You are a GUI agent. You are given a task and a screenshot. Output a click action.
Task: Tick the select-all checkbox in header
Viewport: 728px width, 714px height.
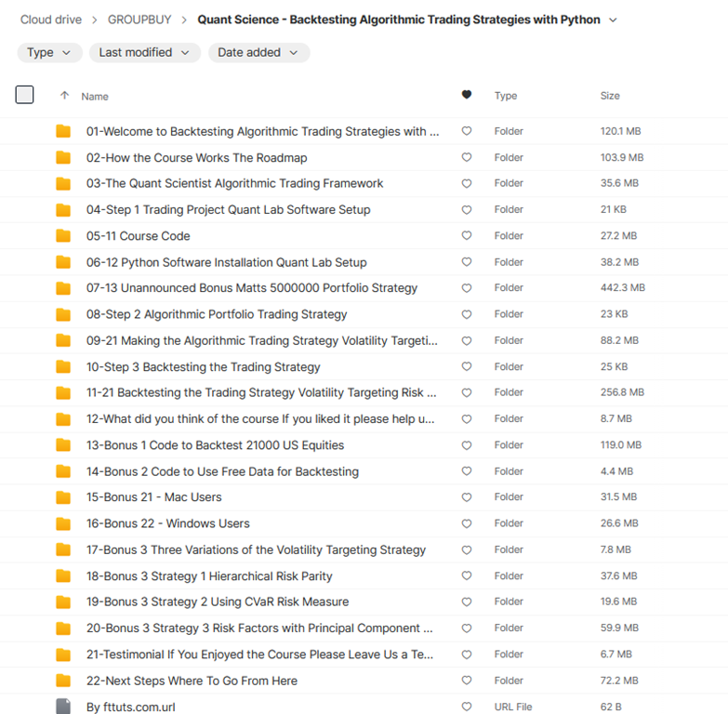coord(25,95)
